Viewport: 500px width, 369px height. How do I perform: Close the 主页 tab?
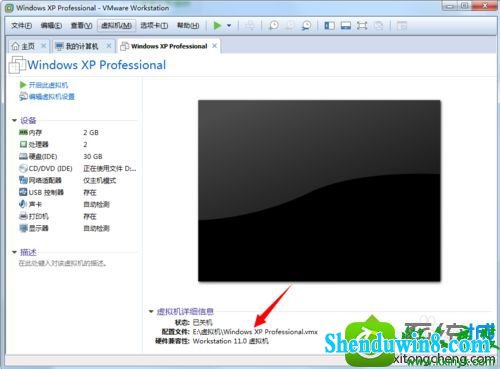(43, 46)
